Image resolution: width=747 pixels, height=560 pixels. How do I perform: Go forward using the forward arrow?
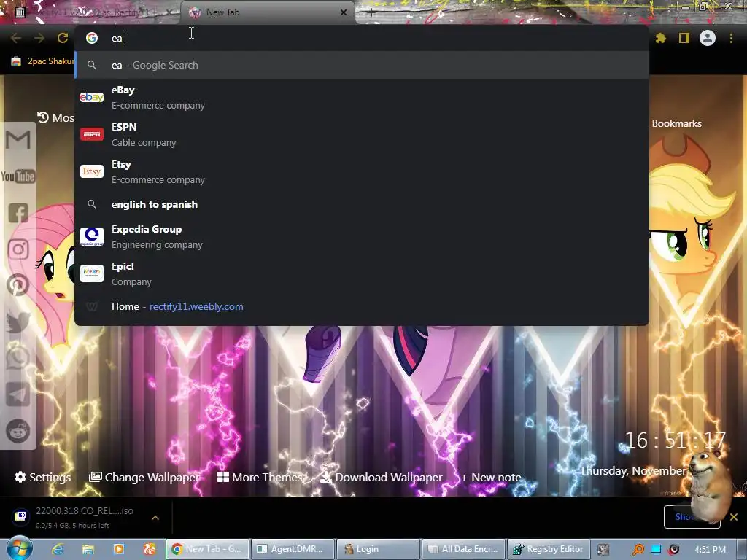pyautogui.click(x=39, y=38)
